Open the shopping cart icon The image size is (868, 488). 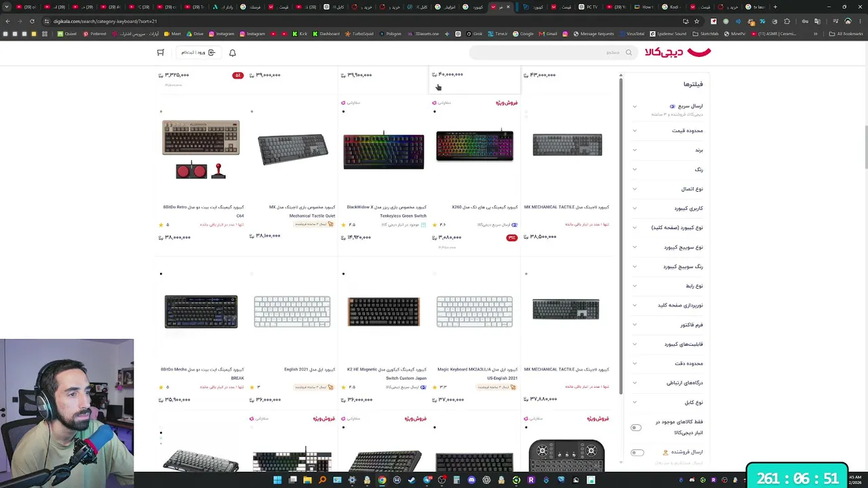tap(161, 53)
